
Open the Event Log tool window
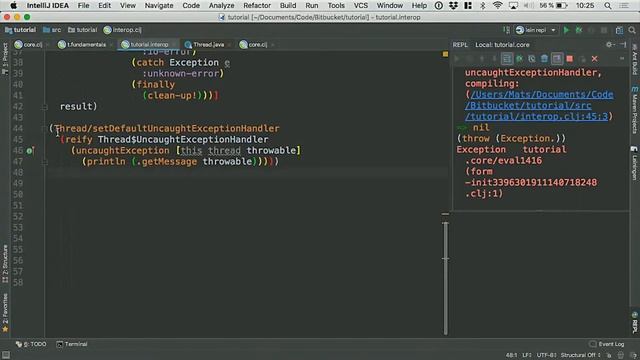click(607, 344)
